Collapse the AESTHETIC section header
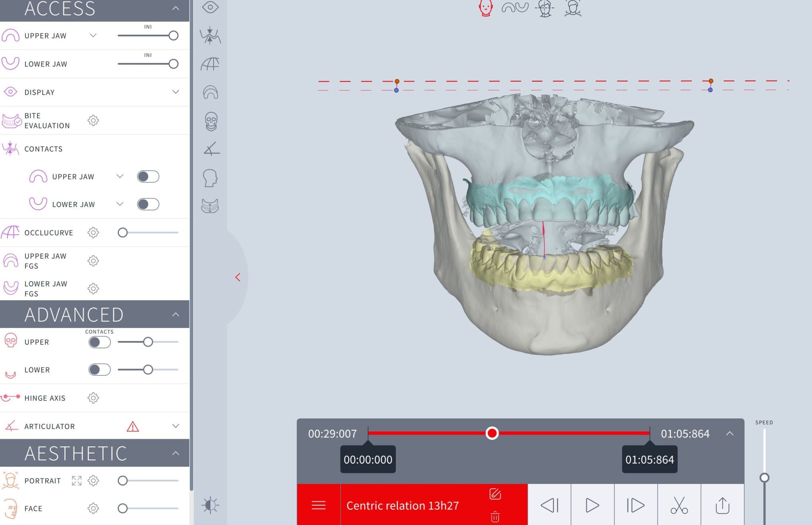 176,453
